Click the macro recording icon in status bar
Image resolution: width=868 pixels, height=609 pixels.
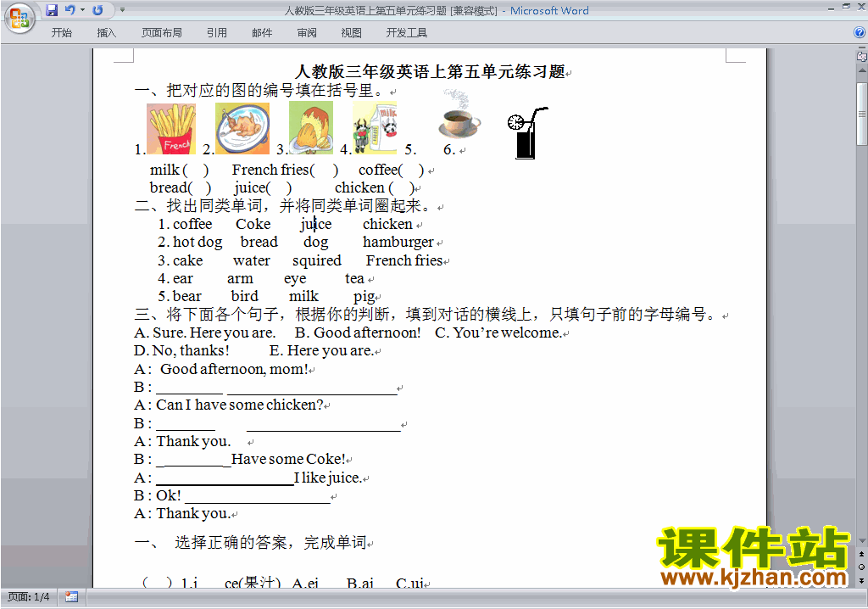[x=71, y=597]
